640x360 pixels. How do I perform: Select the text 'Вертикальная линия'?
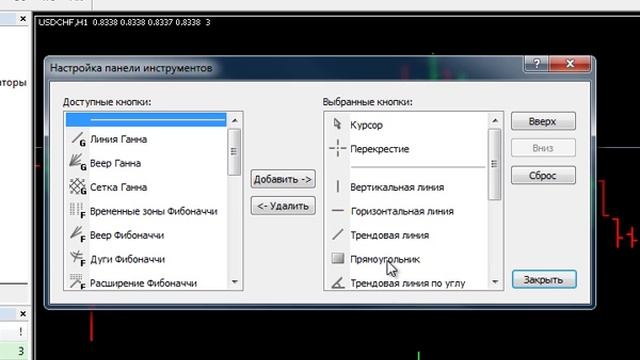pos(397,187)
